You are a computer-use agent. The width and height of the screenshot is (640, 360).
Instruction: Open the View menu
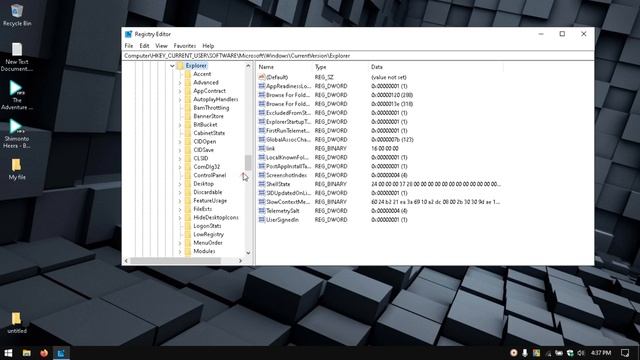161,46
